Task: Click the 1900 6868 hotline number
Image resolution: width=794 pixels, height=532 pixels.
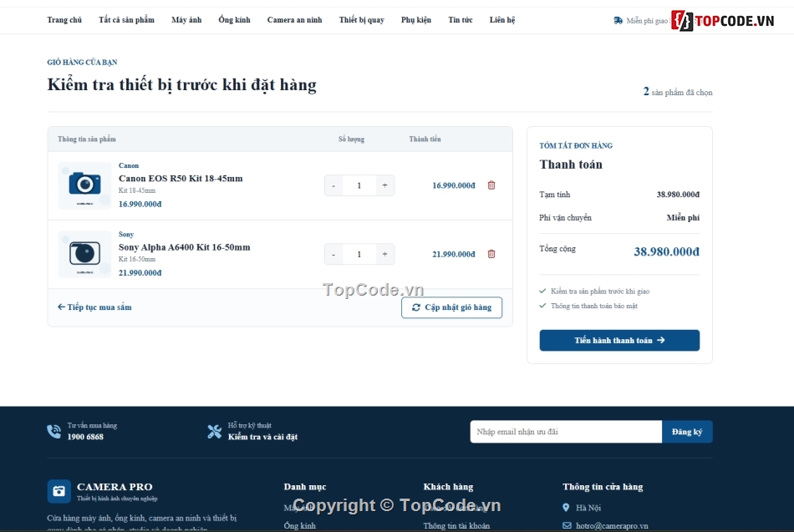Action: 85,437
